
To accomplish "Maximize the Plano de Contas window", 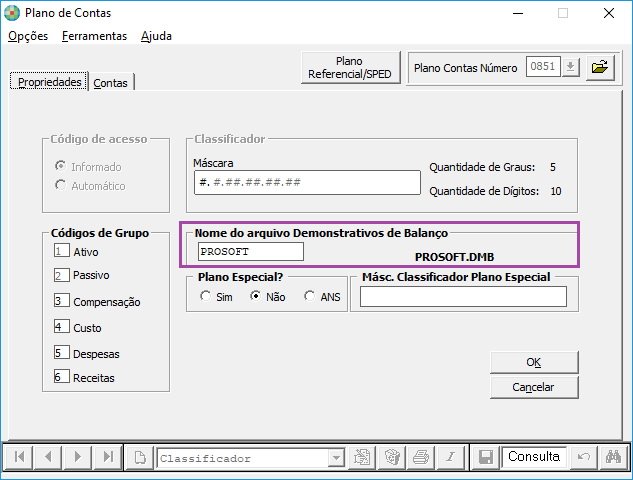I will (x=563, y=13).
